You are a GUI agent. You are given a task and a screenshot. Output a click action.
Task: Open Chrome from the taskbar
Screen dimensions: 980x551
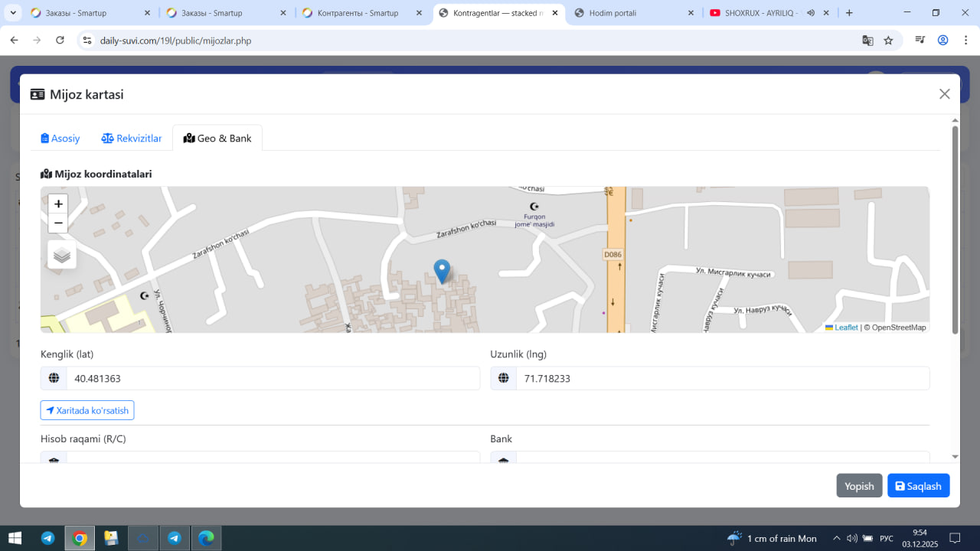coord(80,538)
